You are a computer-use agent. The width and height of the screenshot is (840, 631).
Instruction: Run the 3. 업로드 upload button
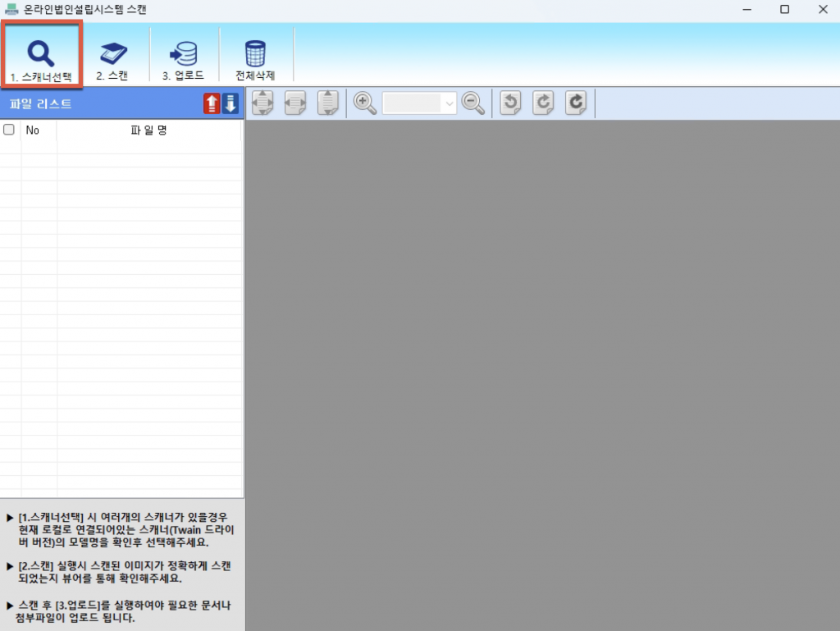[183, 61]
